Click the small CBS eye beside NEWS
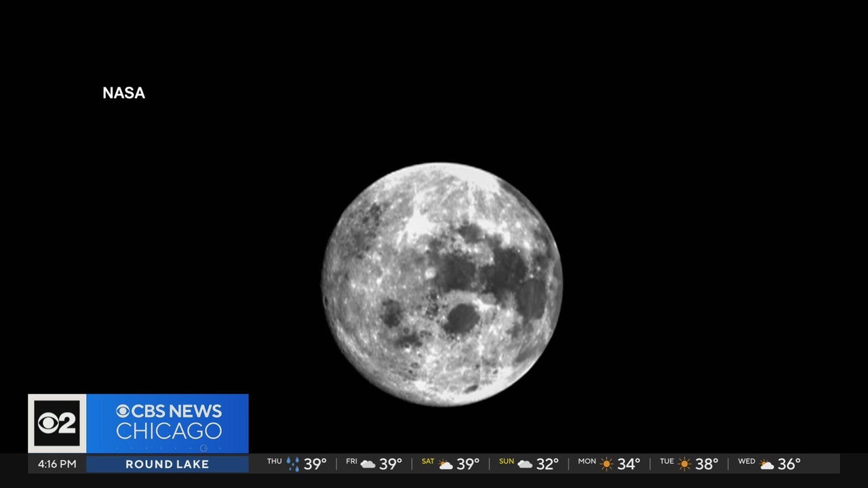This screenshot has height=488, width=868. (x=123, y=411)
